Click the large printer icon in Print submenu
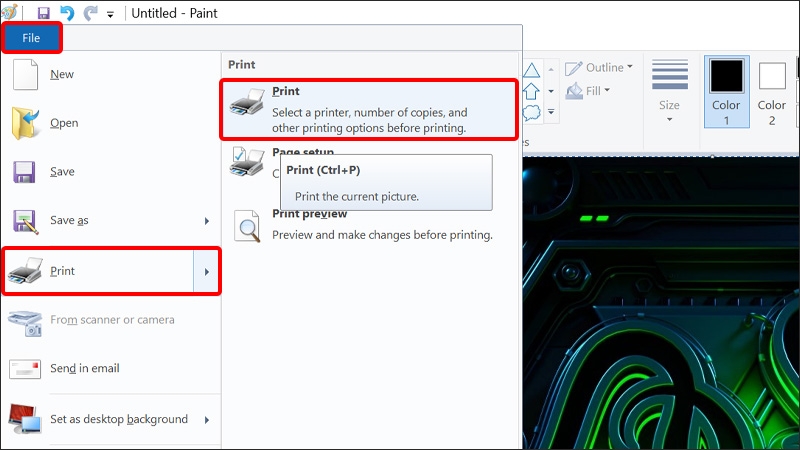Image resolution: width=800 pixels, height=450 pixels. 247,101
